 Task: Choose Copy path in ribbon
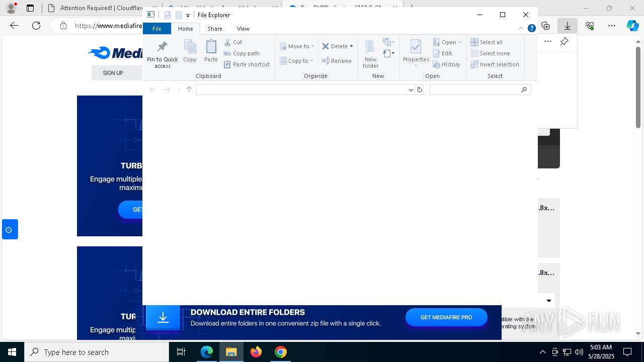(x=242, y=53)
